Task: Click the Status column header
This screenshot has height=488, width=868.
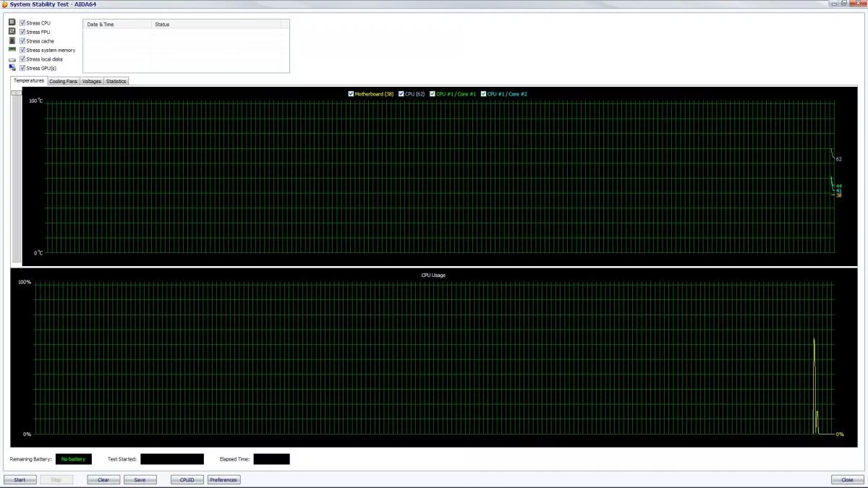Action: point(216,25)
